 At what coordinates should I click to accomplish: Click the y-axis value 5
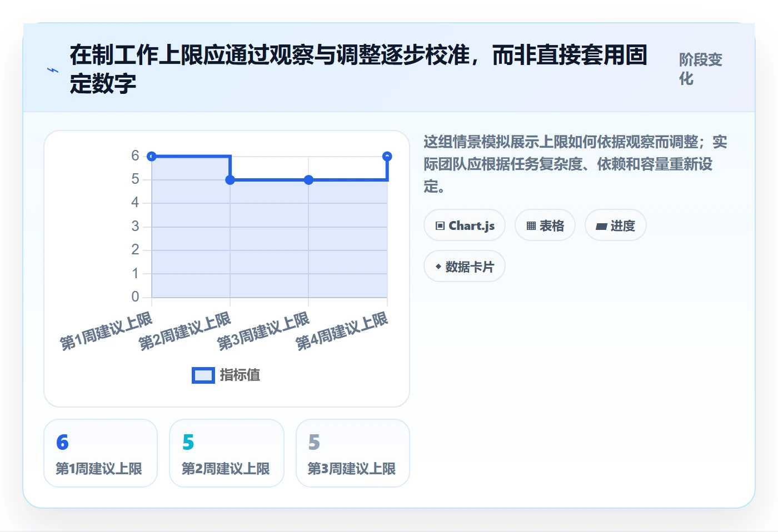tap(135, 179)
